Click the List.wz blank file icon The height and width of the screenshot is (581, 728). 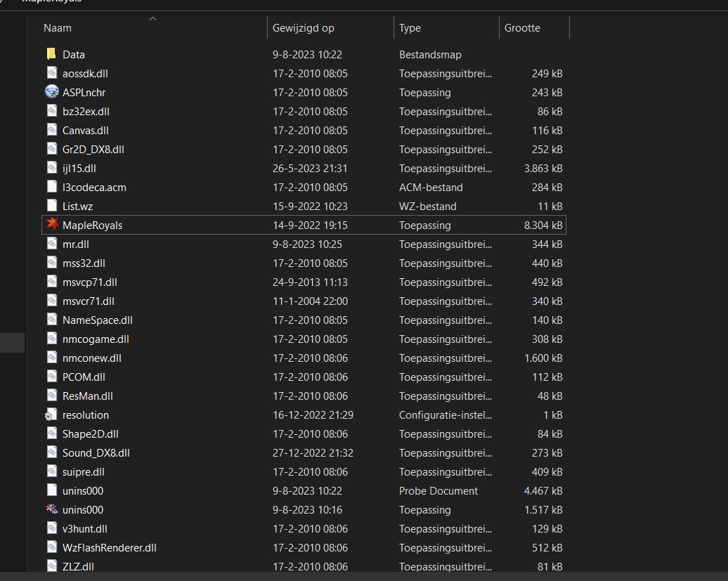coord(51,206)
